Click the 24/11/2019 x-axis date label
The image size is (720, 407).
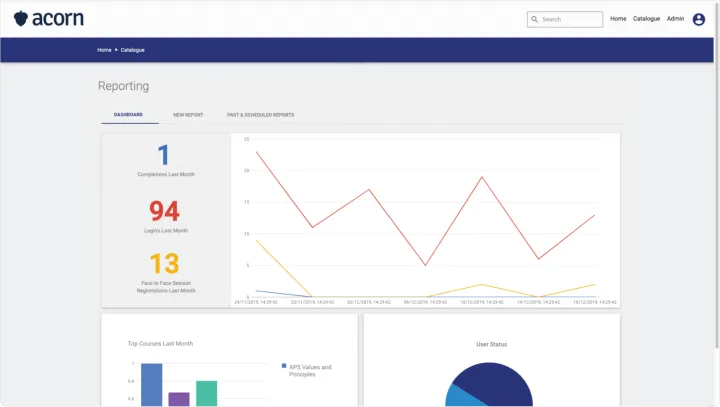click(256, 302)
